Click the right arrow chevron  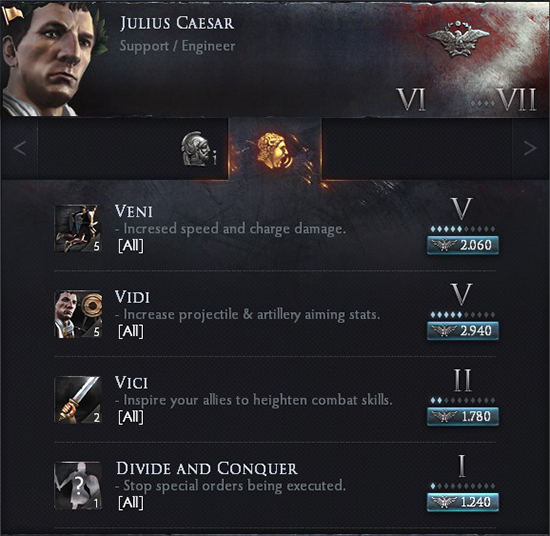(530, 148)
